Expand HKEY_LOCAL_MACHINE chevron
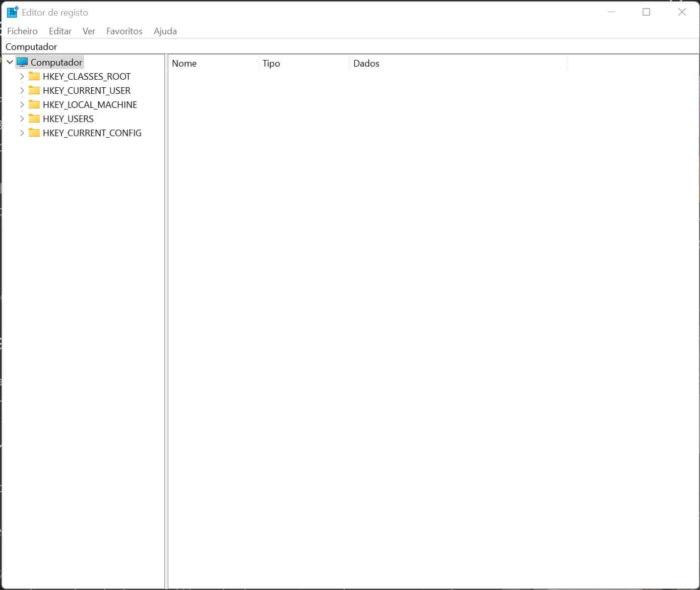 [x=22, y=105]
